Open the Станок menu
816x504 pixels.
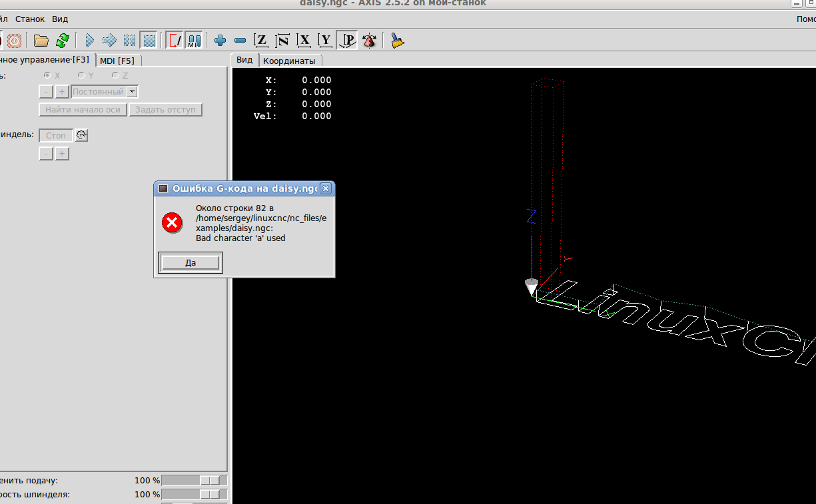click(x=30, y=19)
